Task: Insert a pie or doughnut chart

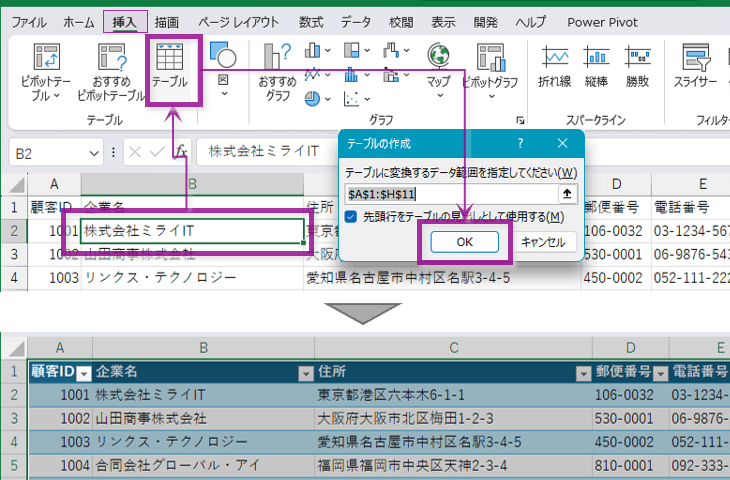Action: (312, 99)
